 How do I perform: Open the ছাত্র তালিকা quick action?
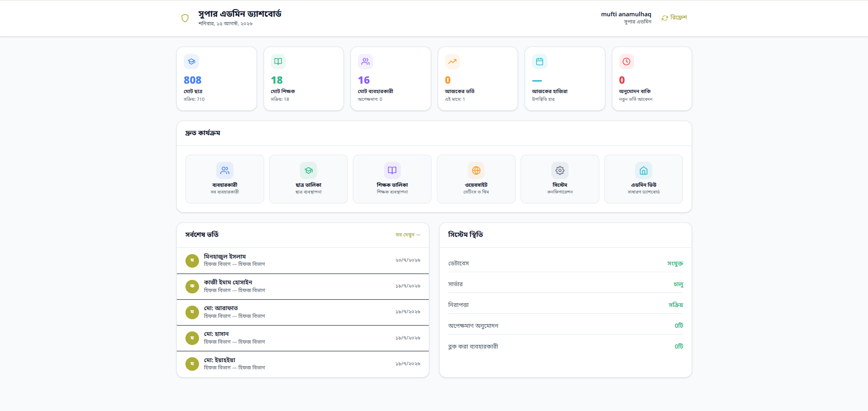pyautogui.click(x=308, y=179)
